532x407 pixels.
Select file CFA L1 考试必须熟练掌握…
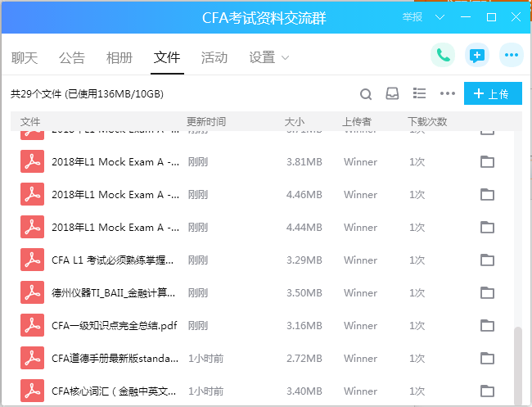tap(113, 260)
